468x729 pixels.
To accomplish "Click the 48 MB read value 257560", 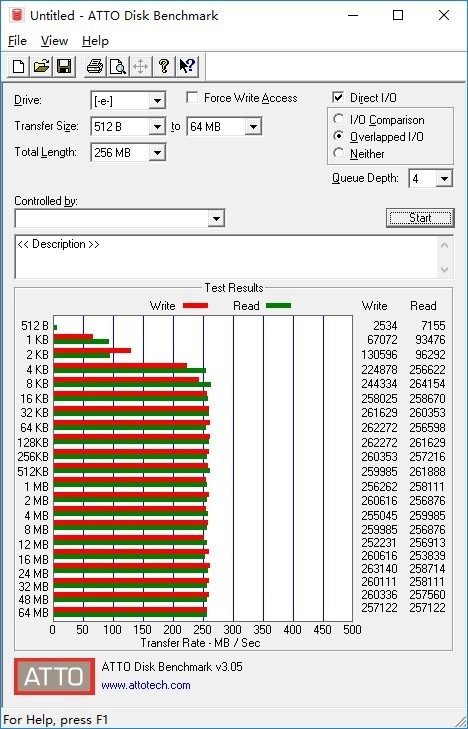I will [x=427, y=595].
